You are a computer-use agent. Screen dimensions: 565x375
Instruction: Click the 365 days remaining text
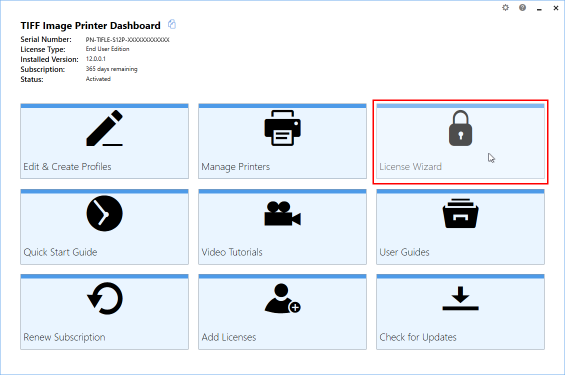coord(111,69)
